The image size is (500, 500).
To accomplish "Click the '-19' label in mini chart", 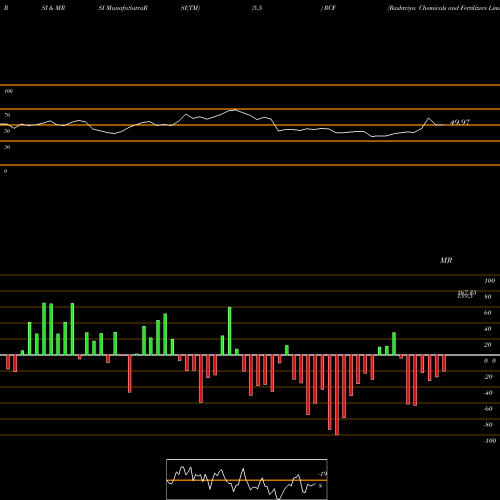I will pos(322,474).
